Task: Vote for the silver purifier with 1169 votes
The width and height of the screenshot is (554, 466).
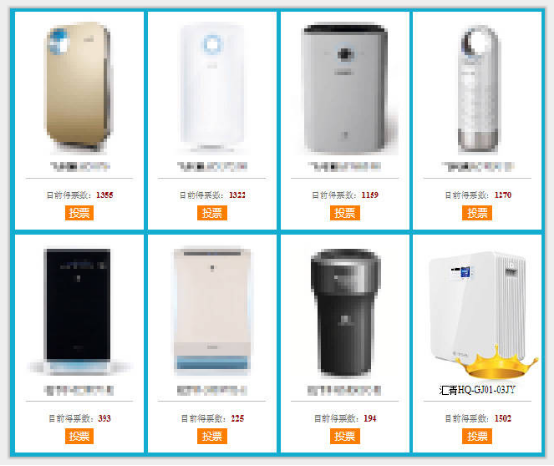Action: coord(345,213)
